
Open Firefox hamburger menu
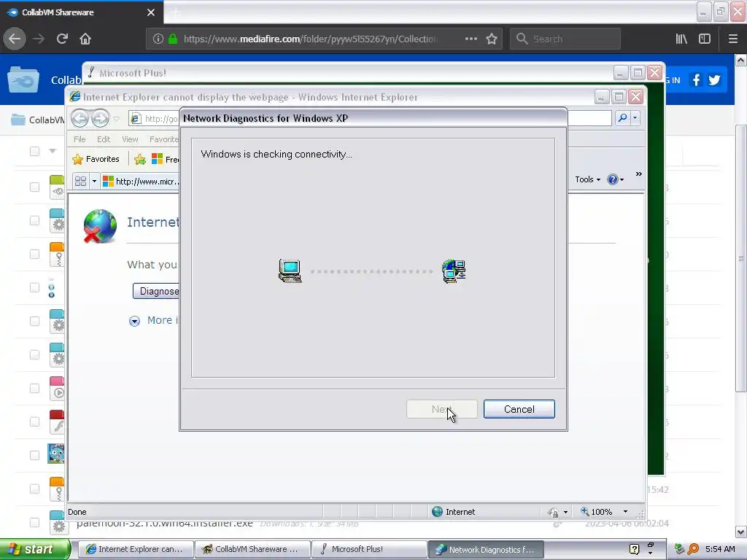click(x=733, y=39)
